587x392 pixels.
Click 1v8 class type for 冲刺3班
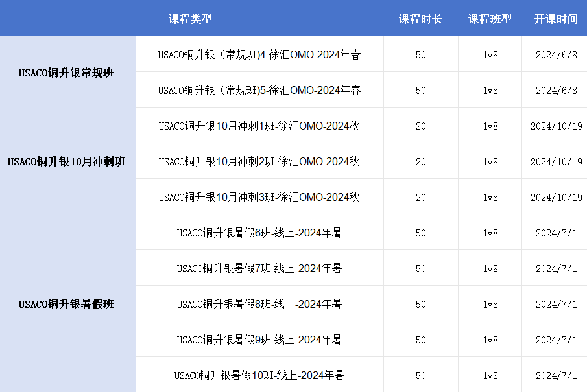click(x=490, y=197)
